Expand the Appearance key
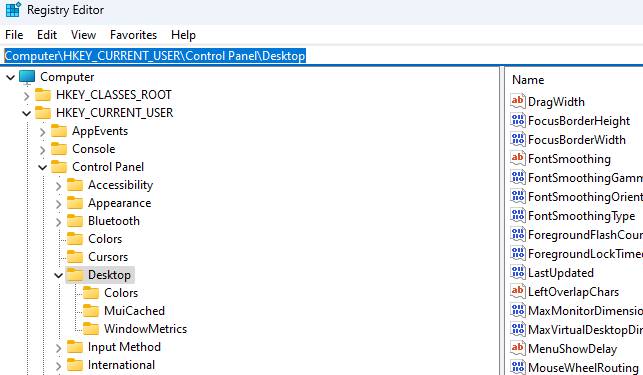Screen dimensions: 643x375 coord(58,204)
